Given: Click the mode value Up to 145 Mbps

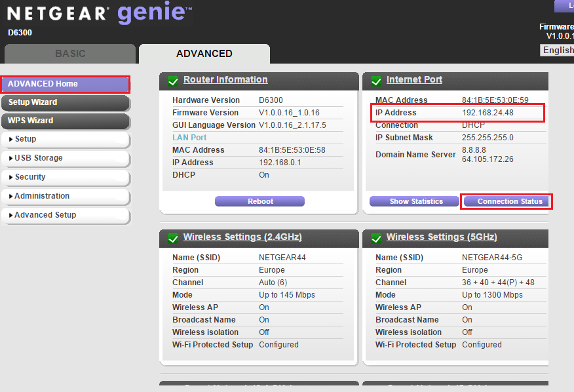Looking at the screenshot, I should point(287,295).
